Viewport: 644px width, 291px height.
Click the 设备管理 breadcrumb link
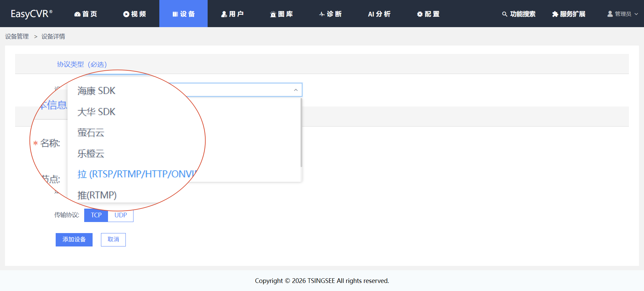point(17,36)
